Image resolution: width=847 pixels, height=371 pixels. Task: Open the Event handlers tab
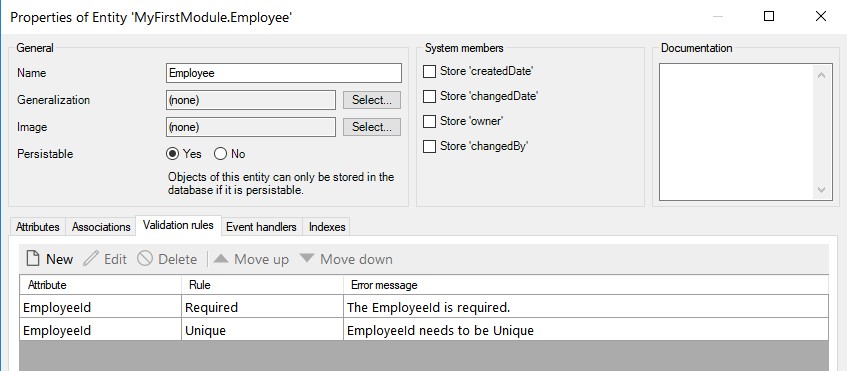[x=261, y=227]
